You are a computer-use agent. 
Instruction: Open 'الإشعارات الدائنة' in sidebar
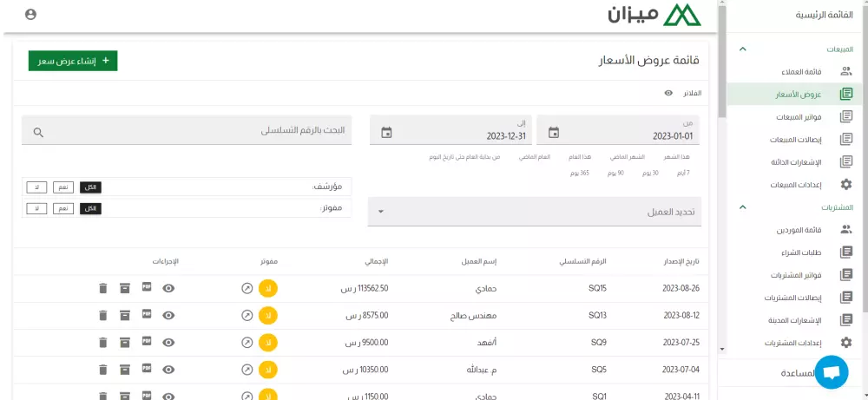coord(795,162)
